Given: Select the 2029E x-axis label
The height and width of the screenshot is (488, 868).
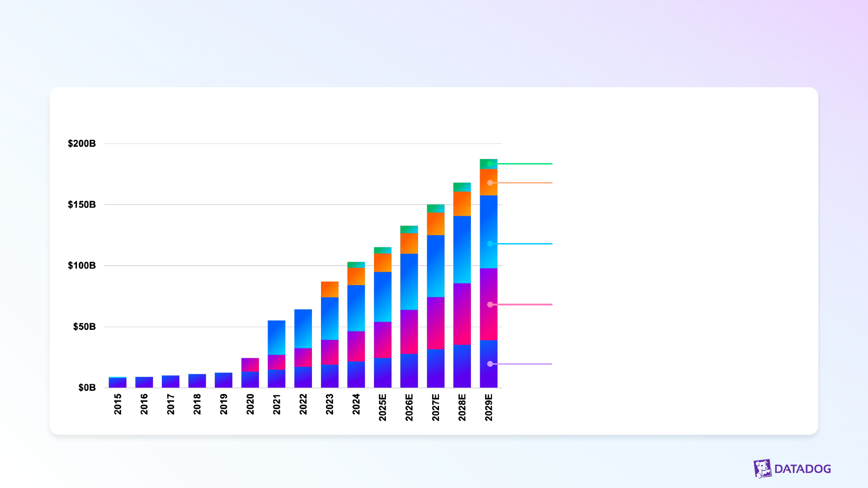Looking at the screenshot, I should tap(489, 407).
